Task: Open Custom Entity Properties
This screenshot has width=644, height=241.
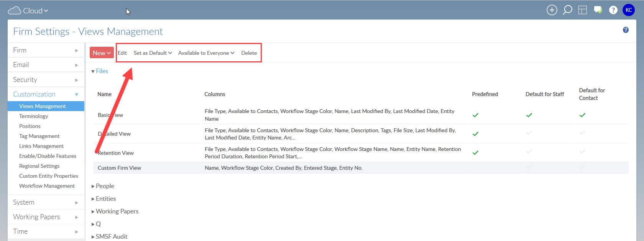Action: (x=49, y=176)
